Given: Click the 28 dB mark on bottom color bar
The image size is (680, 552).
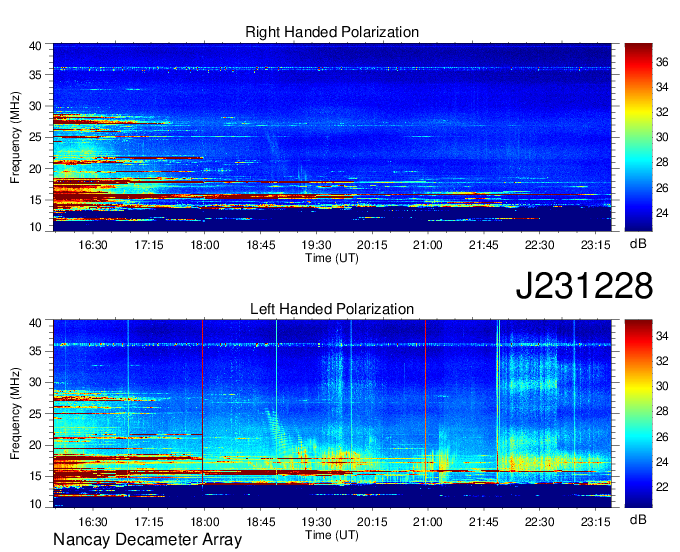Looking at the screenshot, I should click(x=662, y=411).
